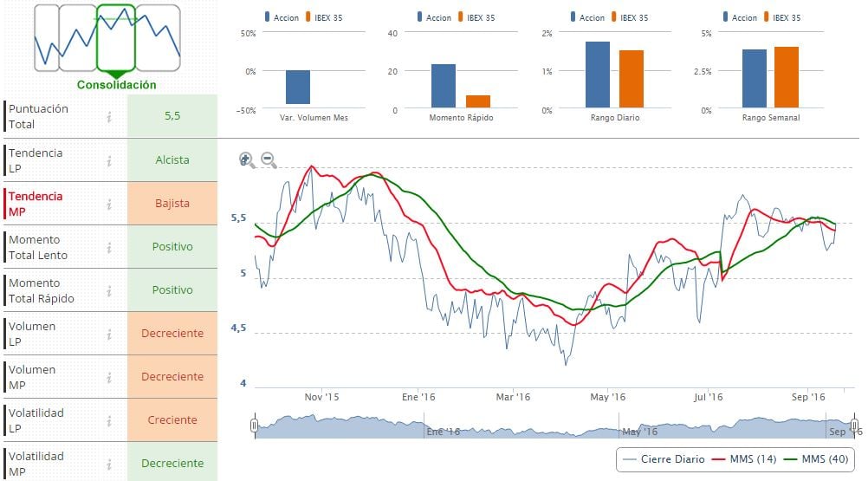This screenshot has height=481, width=868.
Task: Click the highlighted Consolidación phase thumbnail
Action: (116, 38)
